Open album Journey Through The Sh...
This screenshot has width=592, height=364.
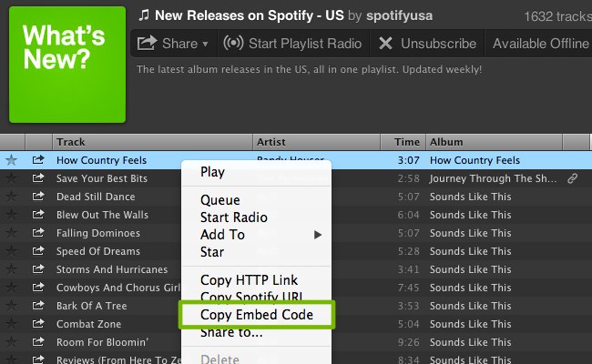(493, 178)
